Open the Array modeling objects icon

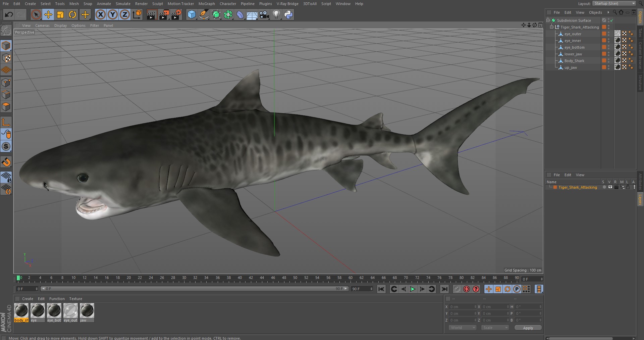coord(228,14)
